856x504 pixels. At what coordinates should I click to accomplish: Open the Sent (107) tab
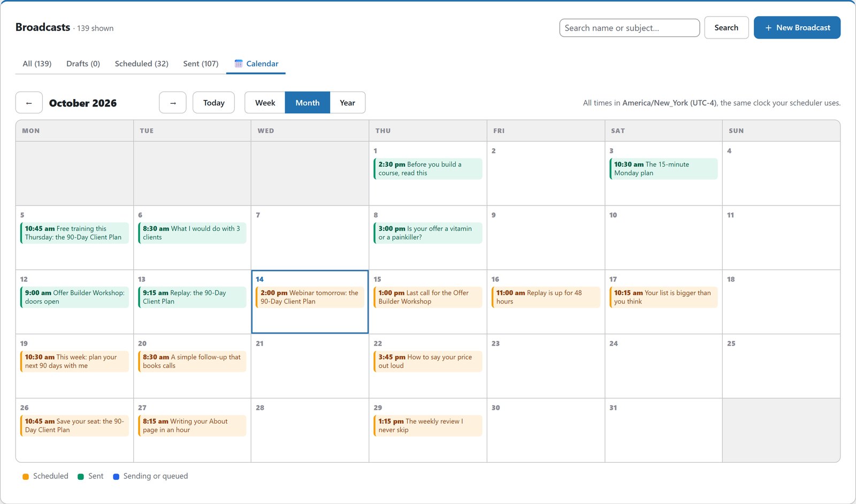point(201,64)
